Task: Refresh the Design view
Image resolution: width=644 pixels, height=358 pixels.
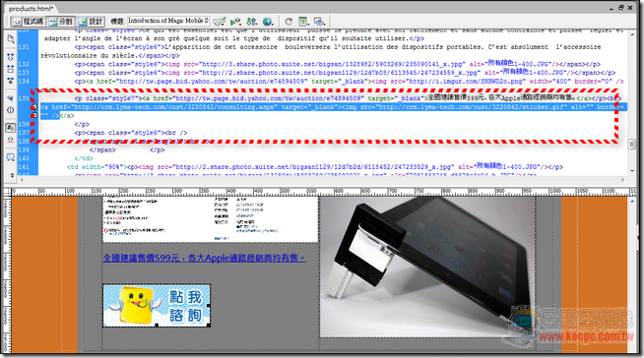Action: point(289,22)
